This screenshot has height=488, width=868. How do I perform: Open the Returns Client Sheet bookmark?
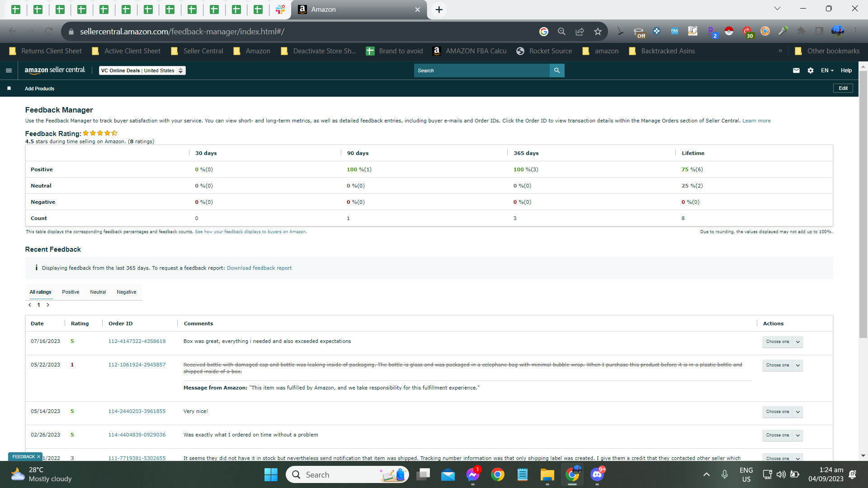pos(46,51)
